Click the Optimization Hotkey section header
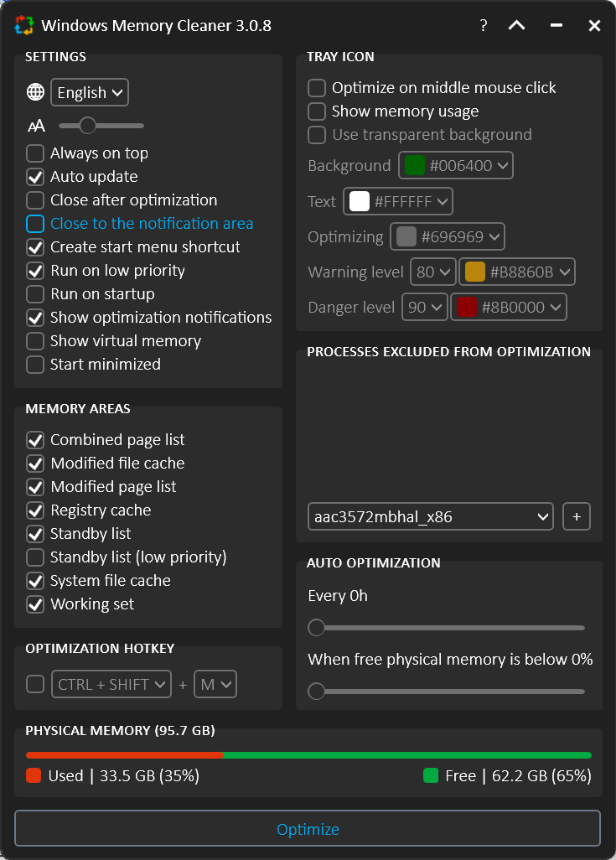The width and height of the screenshot is (616, 860). click(x=100, y=649)
